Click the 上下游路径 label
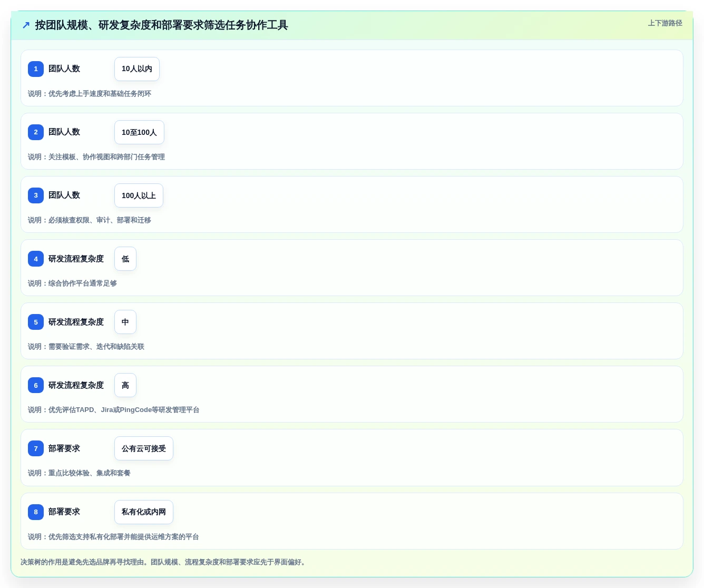 tap(665, 23)
